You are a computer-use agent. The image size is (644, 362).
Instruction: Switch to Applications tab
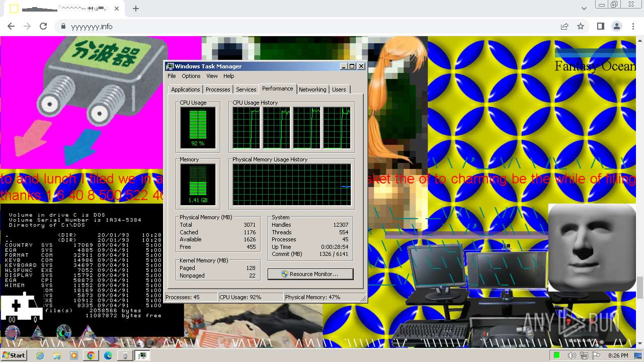[185, 89]
